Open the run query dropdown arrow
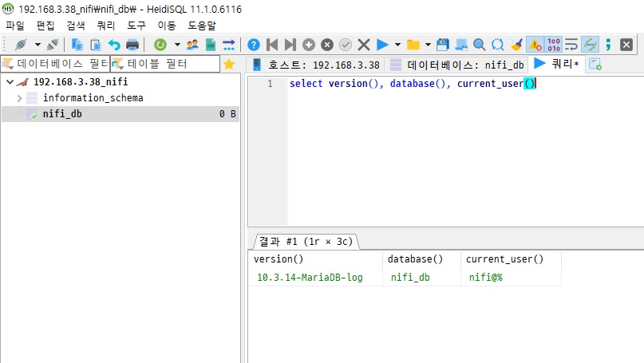This screenshot has height=363, width=644. [397, 45]
